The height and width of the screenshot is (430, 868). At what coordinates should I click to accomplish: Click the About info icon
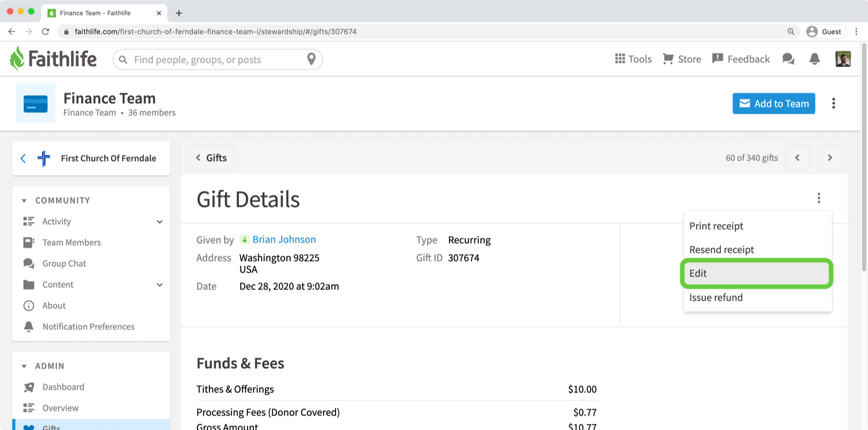point(29,305)
